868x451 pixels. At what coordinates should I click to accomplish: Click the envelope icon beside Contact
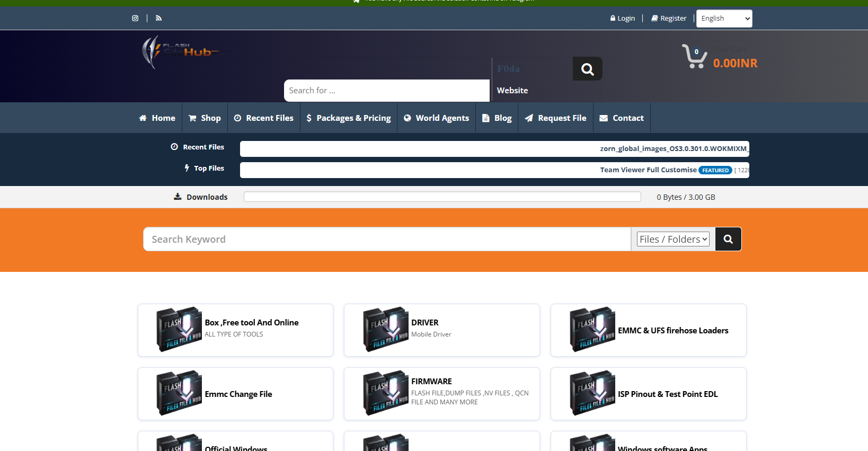tap(604, 118)
